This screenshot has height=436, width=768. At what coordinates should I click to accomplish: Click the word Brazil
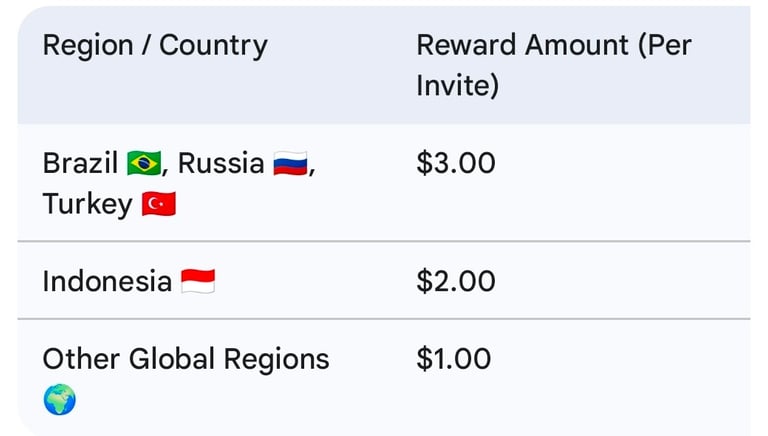click(x=80, y=163)
